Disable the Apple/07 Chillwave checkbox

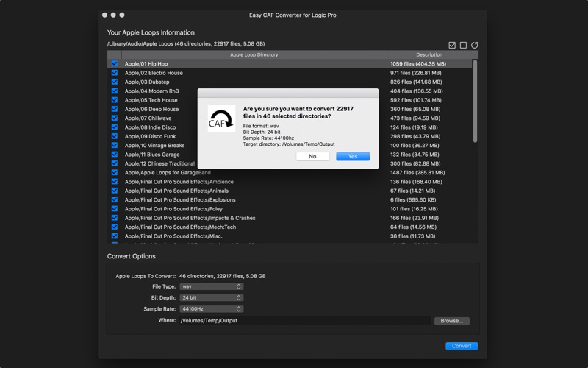click(x=115, y=118)
